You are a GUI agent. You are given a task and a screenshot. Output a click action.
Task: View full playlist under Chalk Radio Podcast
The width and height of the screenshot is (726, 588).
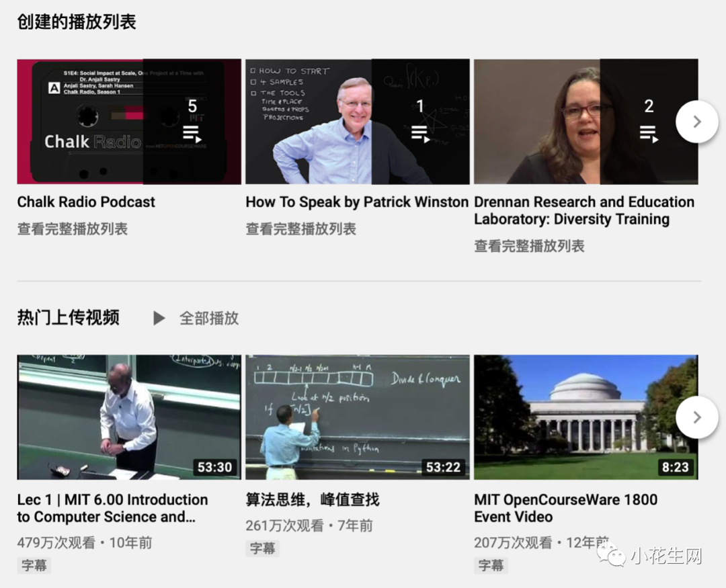72,228
